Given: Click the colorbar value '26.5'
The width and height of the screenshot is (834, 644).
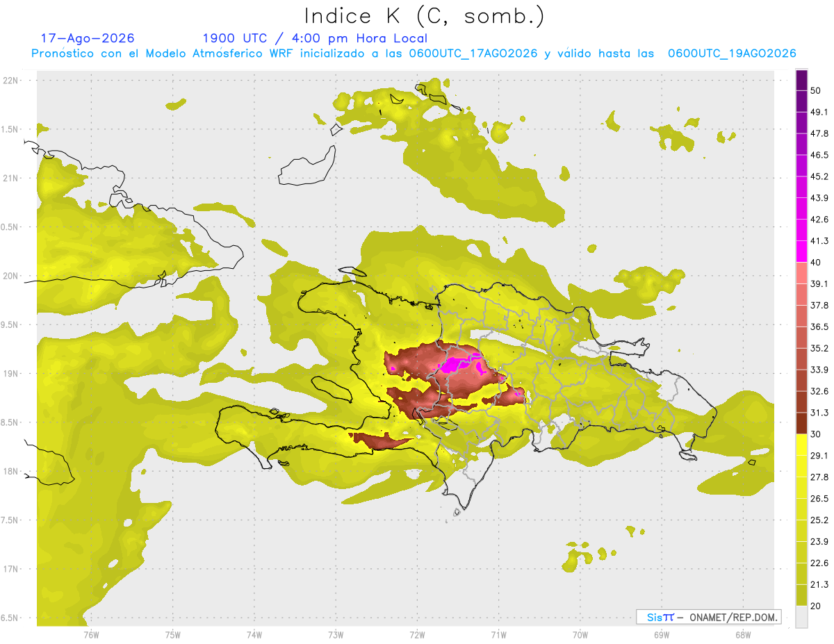Looking at the screenshot, I should click(820, 499).
